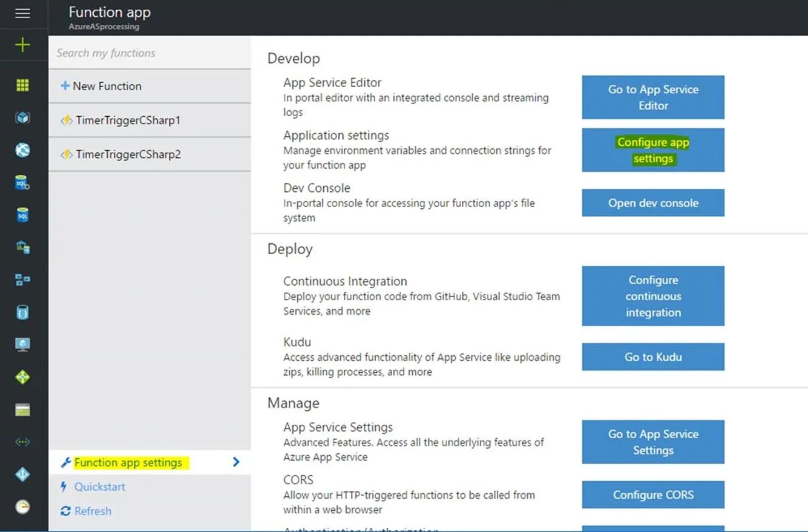
Task: Click Configure app settings button
Action: click(653, 150)
